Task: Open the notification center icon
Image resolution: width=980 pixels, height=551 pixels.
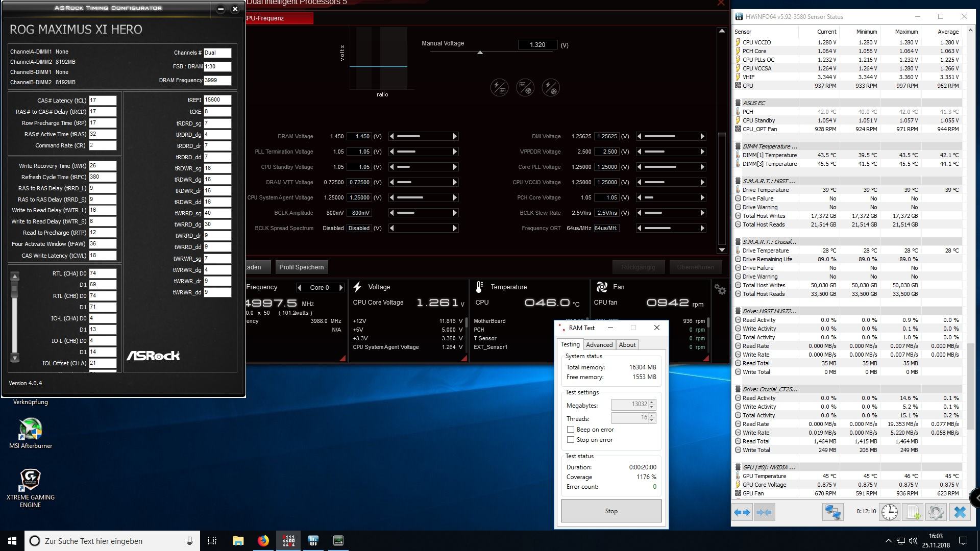Action: point(963,541)
